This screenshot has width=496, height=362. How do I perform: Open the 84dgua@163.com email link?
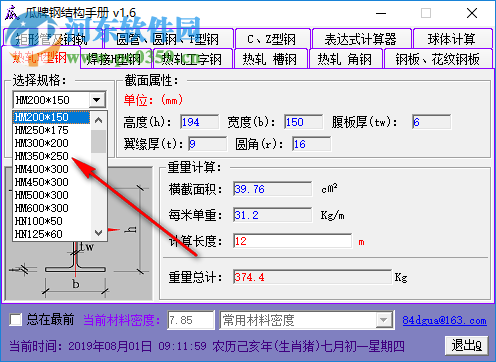444,320
